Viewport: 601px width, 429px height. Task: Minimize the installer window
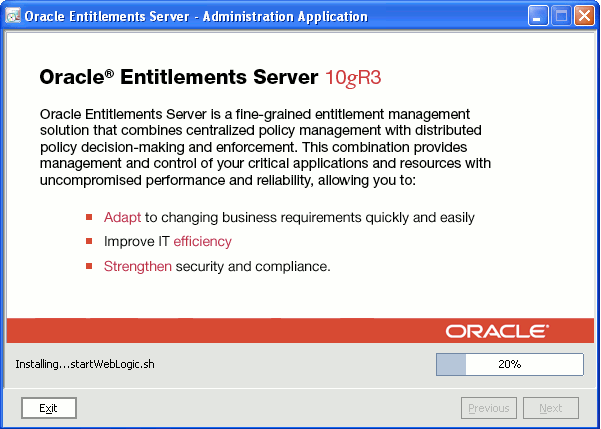click(538, 17)
